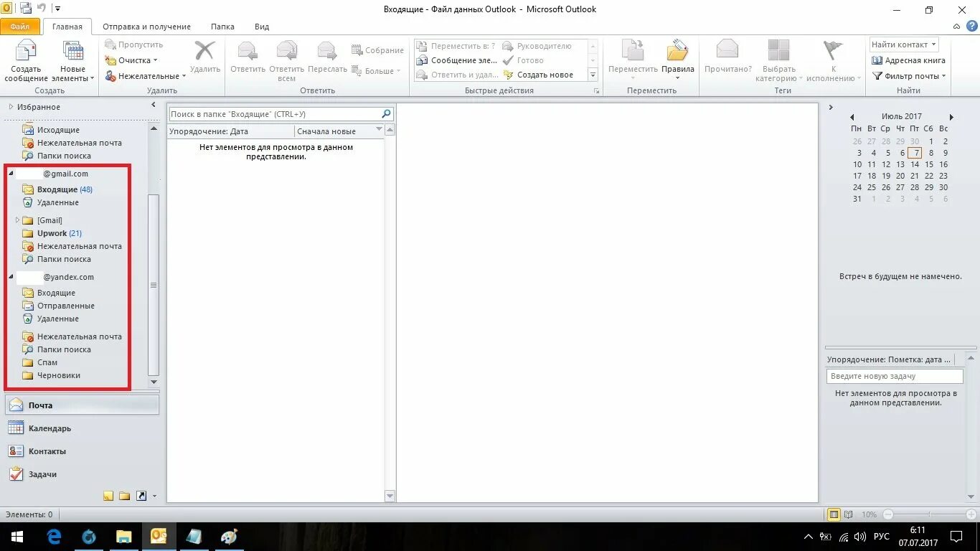This screenshot has width=980, height=551.
Task: Switch to the Вид ribbon tab
Action: (262, 27)
